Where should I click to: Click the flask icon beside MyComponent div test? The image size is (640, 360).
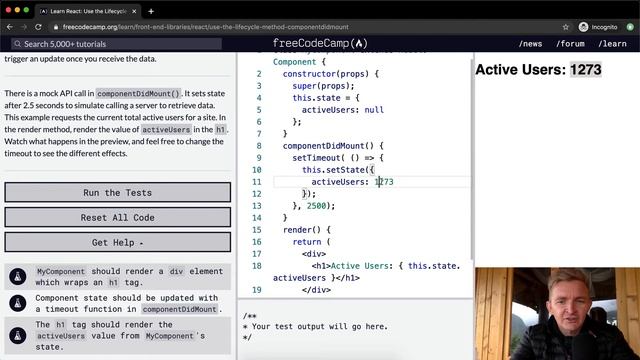coord(18,277)
